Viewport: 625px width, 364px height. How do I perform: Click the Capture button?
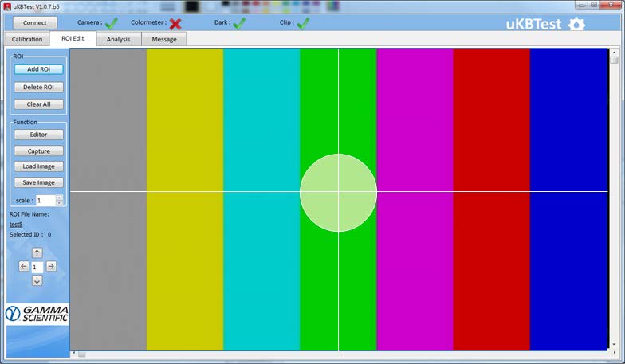tap(38, 151)
